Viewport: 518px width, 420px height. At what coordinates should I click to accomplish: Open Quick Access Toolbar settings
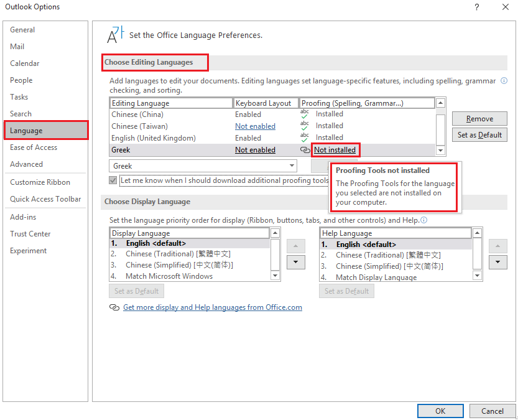(45, 199)
